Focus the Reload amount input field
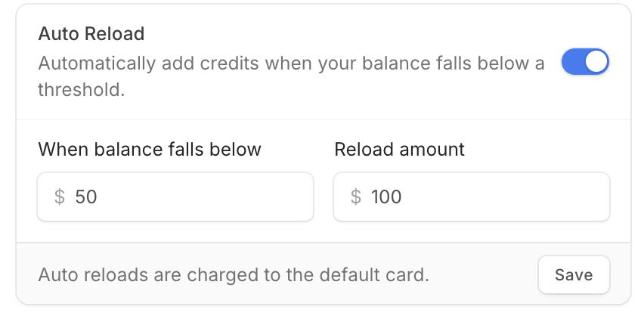 (x=472, y=197)
